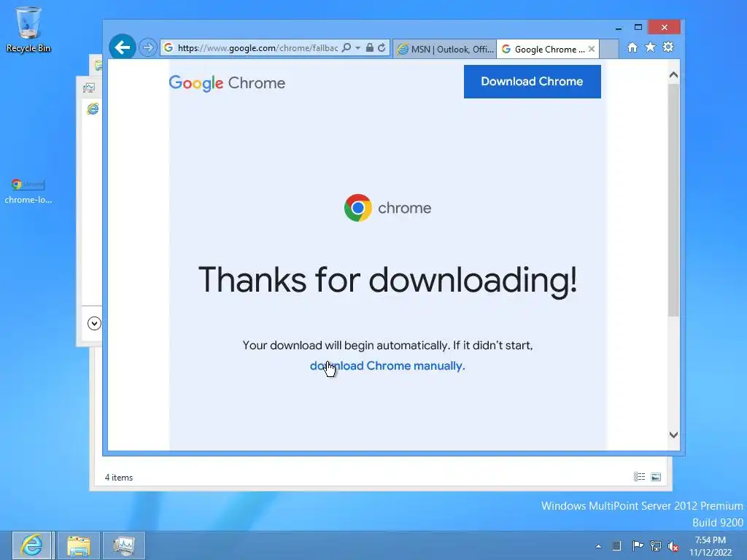This screenshot has width=747, height=560.
Task: Select the chrome-lo... file on desktop
Action: [28, 192]
